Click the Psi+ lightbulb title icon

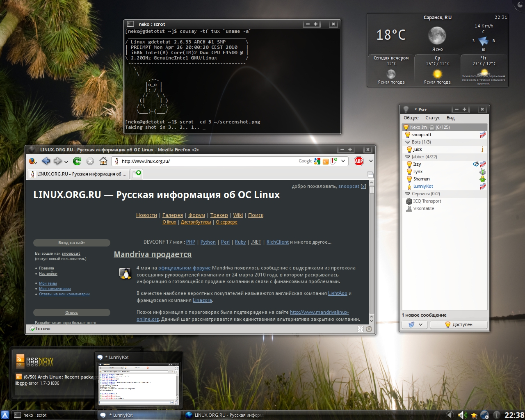(406, 109)
